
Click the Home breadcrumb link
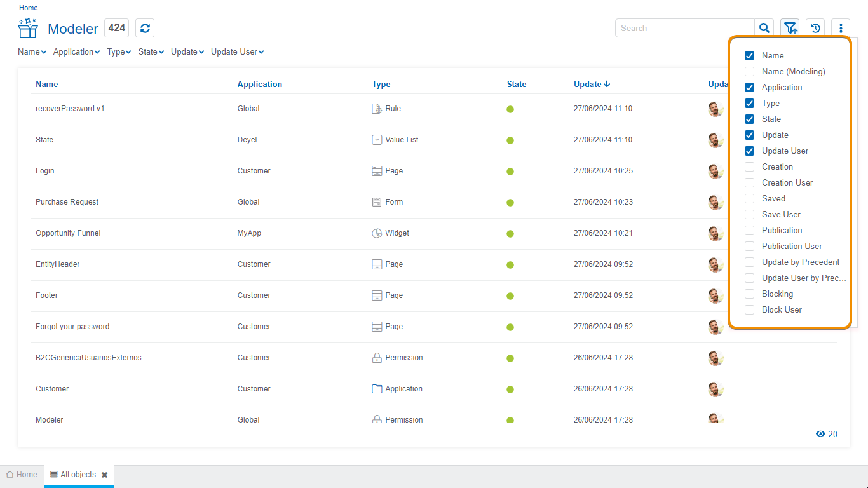point(28,8)
